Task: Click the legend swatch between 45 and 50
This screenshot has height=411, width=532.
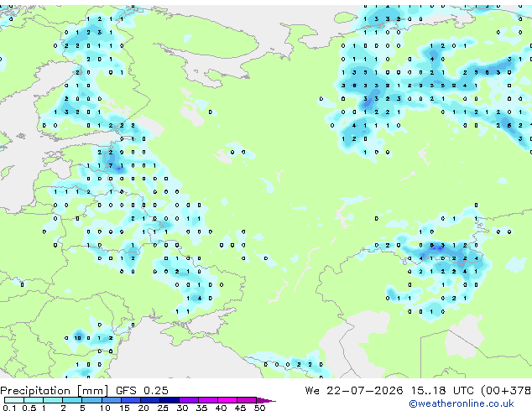Action: pyautogui.click(x=247, y=400)
